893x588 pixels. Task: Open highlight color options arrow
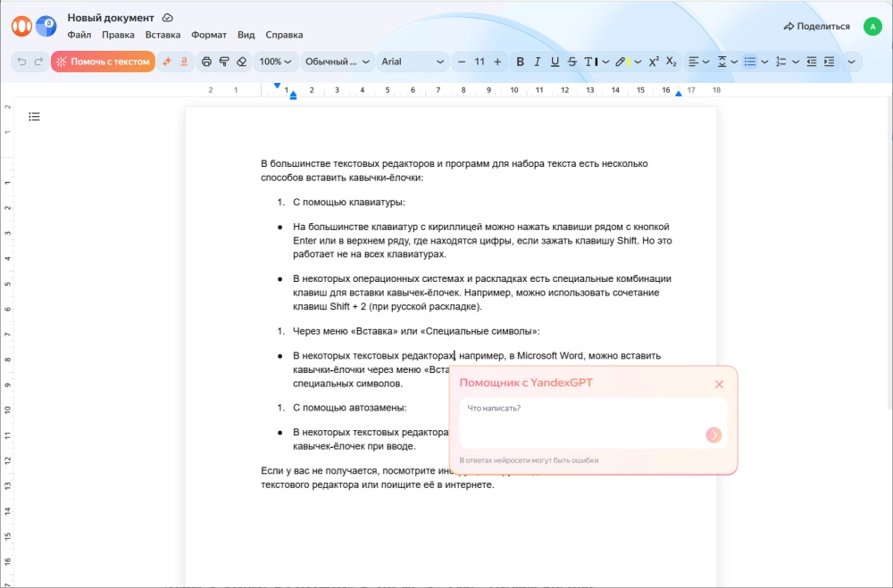click(638, 62)
